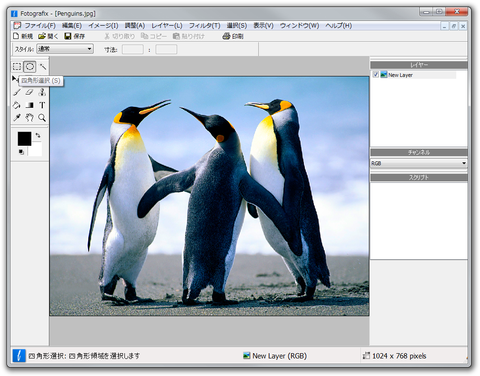The width and height of the screenshot is (480, 376).
Task: Activate the hand pan tool
Action: (30, 117)
